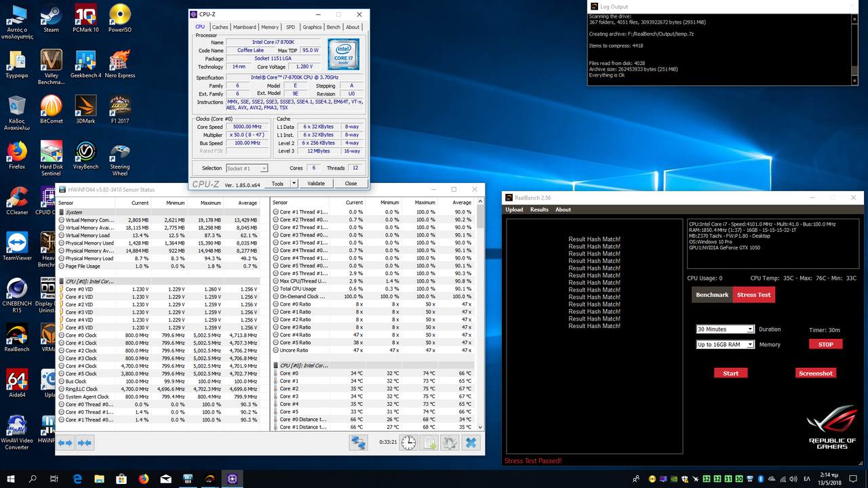868x488 pixels.
Task: Click the CPU-Z Close button
Action: pos(351,184)
